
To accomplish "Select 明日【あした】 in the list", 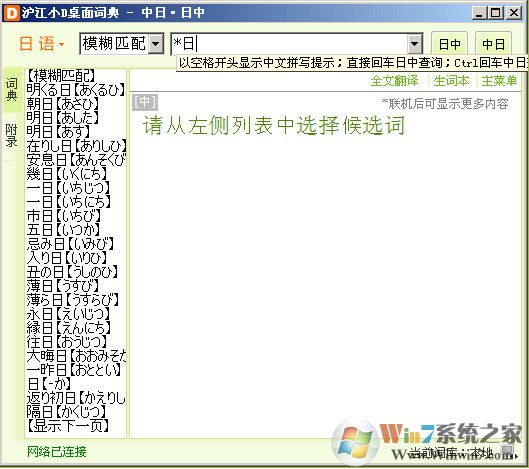I will (63, 118).
